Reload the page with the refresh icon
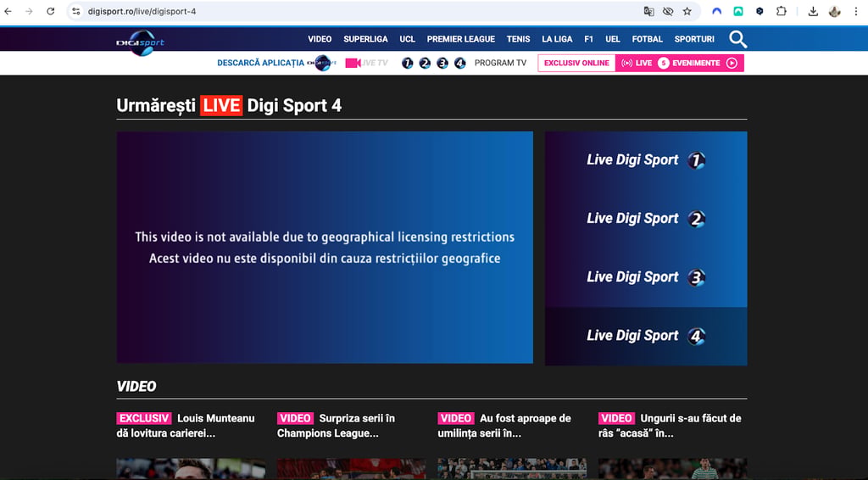The height and width of the screenshot is (480, 868). (x=50, y=11)
